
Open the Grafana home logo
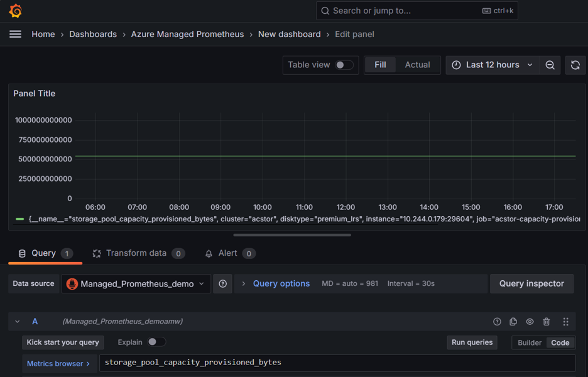point(15,11)
